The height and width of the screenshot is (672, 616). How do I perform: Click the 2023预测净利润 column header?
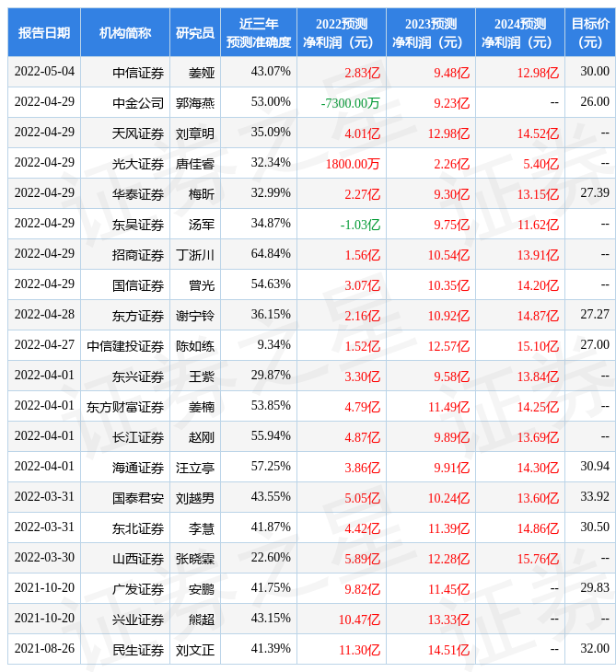click(431, 32)
